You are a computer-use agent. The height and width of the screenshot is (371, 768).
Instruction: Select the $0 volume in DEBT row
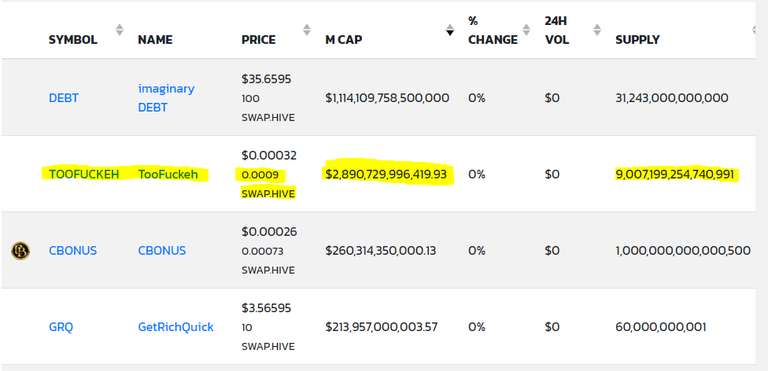552,98
